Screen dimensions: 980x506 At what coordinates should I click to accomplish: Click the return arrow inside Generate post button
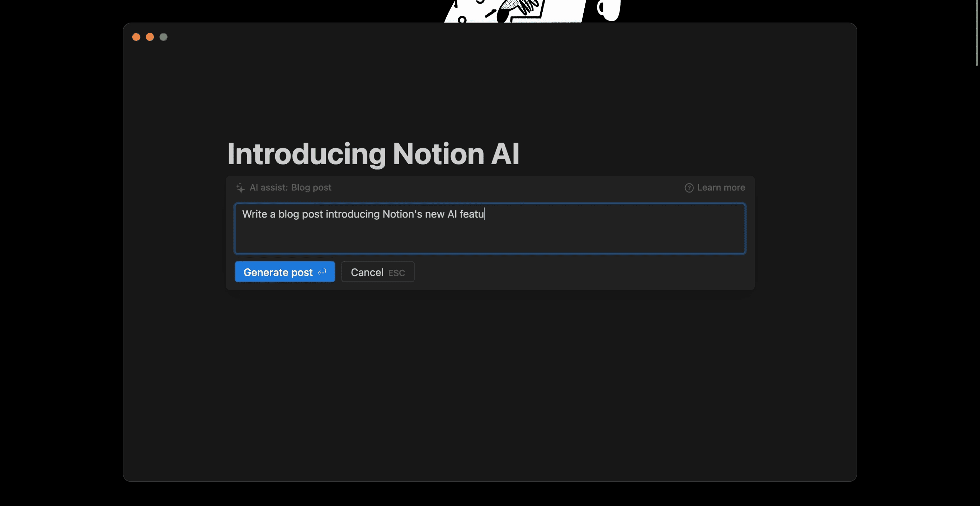pyautogui.click(x=322, y=273)
